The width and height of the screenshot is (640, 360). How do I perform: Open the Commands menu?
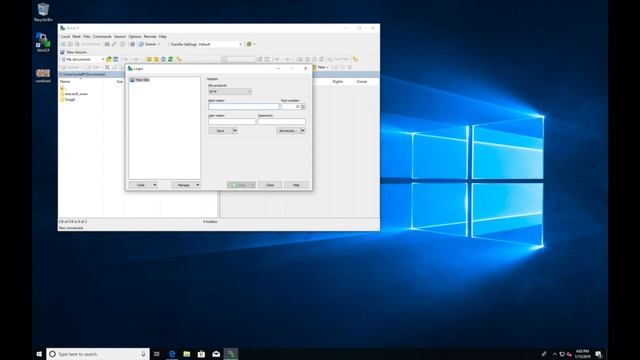coord(102,36)
